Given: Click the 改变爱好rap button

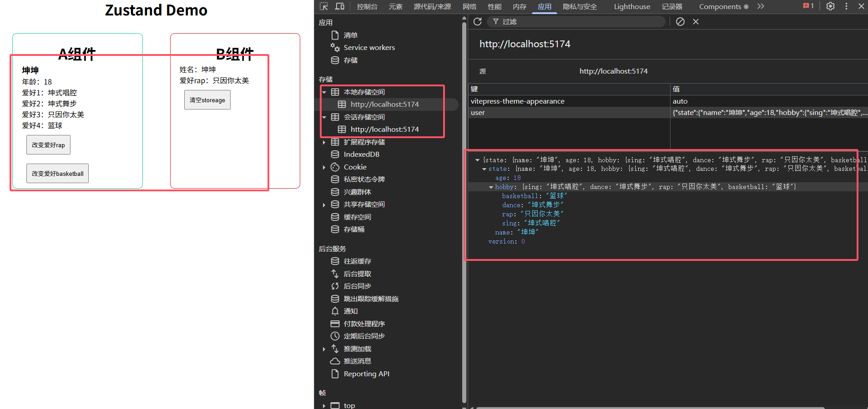Looking at the screenshot, I should [48, 145].
